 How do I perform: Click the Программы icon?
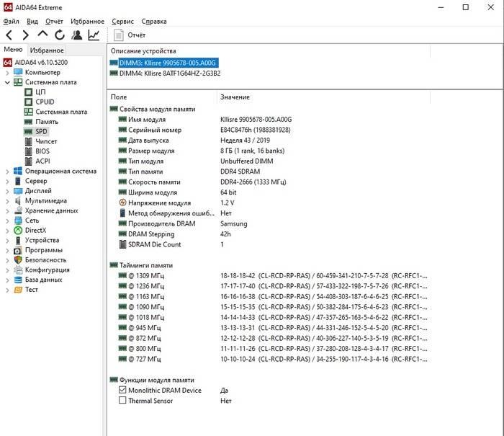[18, 250]
